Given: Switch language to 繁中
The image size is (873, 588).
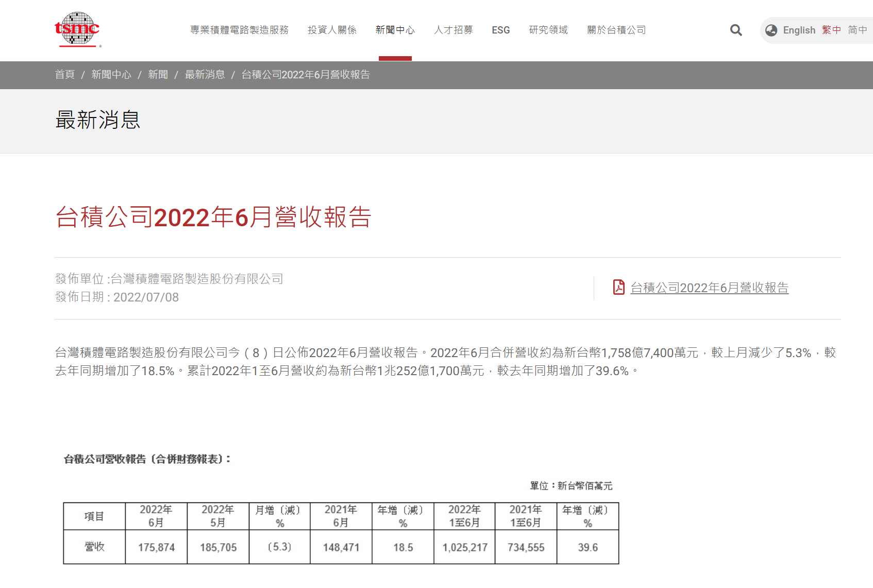Looking at the screenshot, I should pos(831,30).
